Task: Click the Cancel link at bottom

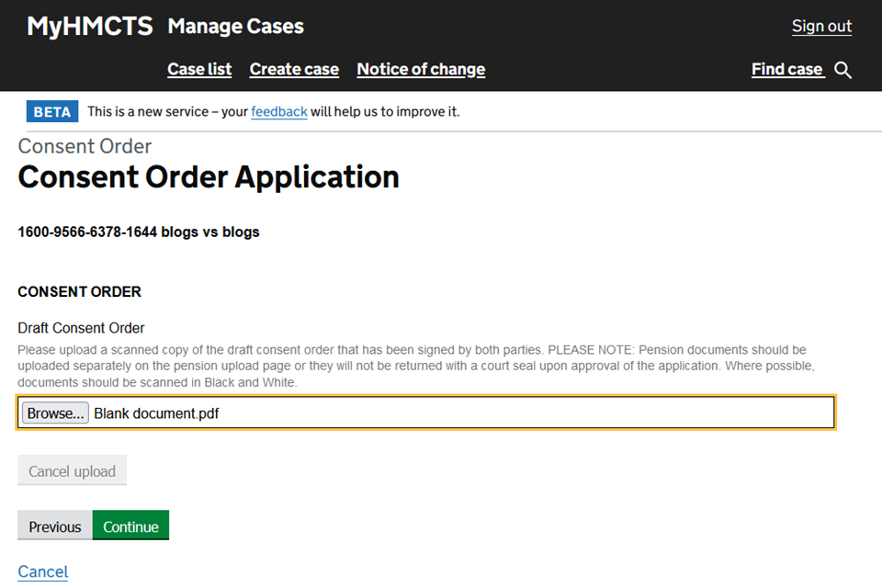Action: pyautogui.click(x=43, y=571)
